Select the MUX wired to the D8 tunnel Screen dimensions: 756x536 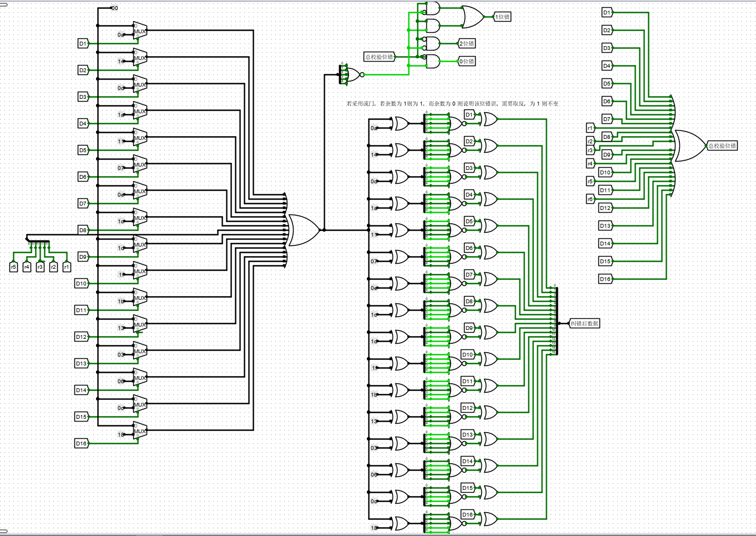click(140, 218)
